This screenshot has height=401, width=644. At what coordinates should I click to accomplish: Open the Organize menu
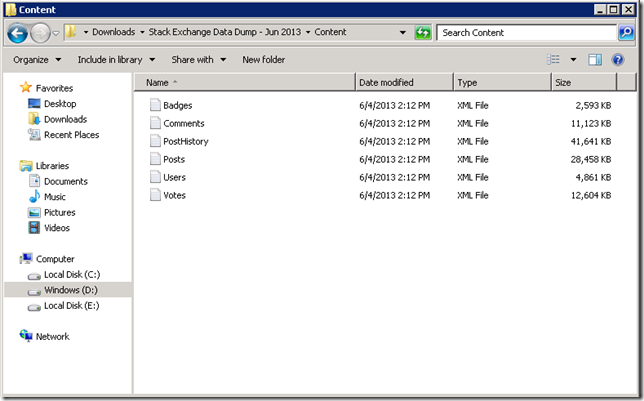click(36, 60)
